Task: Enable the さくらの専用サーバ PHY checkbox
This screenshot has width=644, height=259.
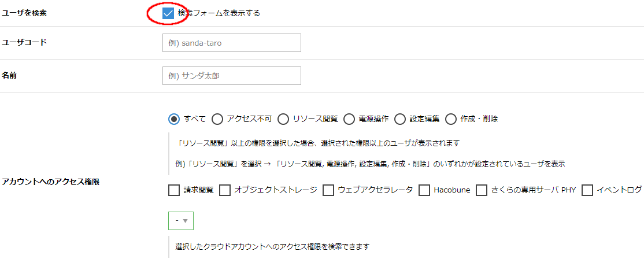Action: [x=482, y=190]
